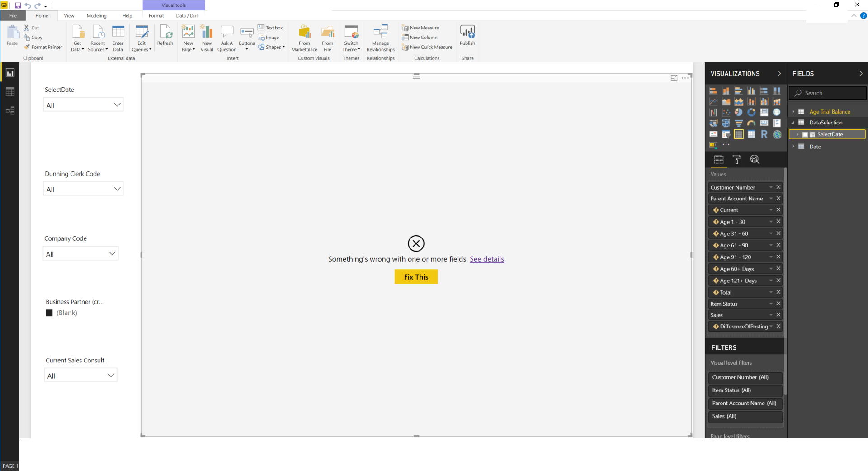
Task: Open the Item Status (All) filter card
Action: pyautogui.click(x=745, y=390)
